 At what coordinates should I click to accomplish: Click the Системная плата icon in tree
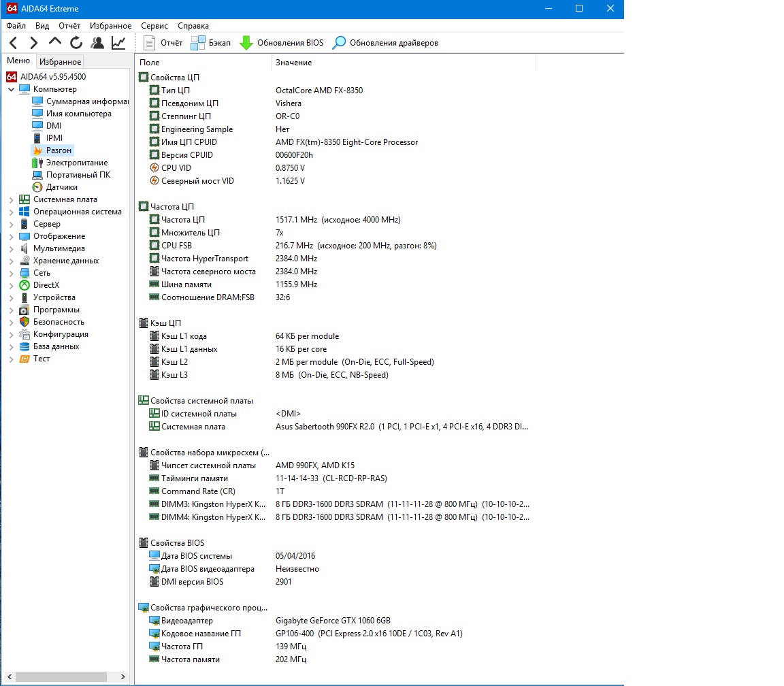pos(24,199)
